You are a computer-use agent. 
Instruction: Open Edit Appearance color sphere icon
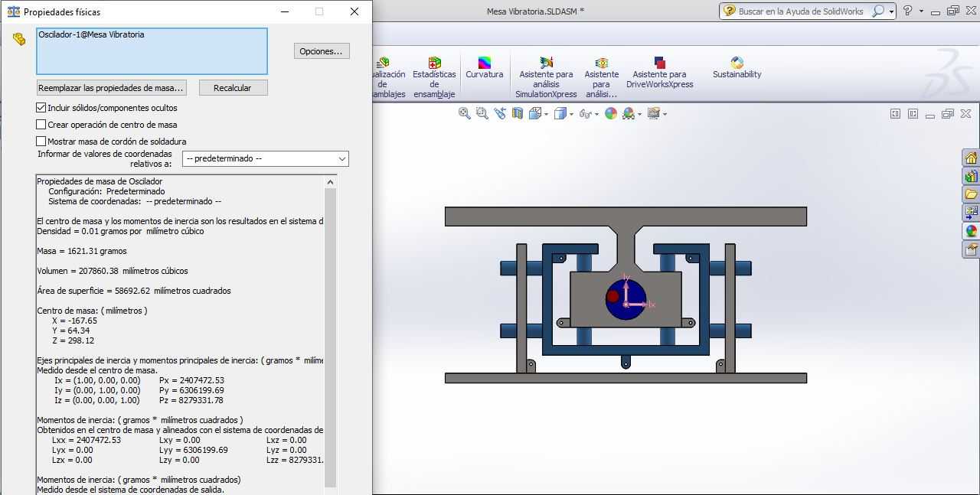click(x=611, y=113)
